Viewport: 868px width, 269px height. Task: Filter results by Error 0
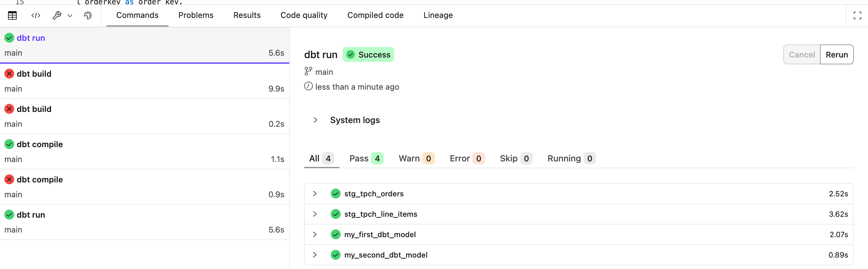[x=467, y=158]
